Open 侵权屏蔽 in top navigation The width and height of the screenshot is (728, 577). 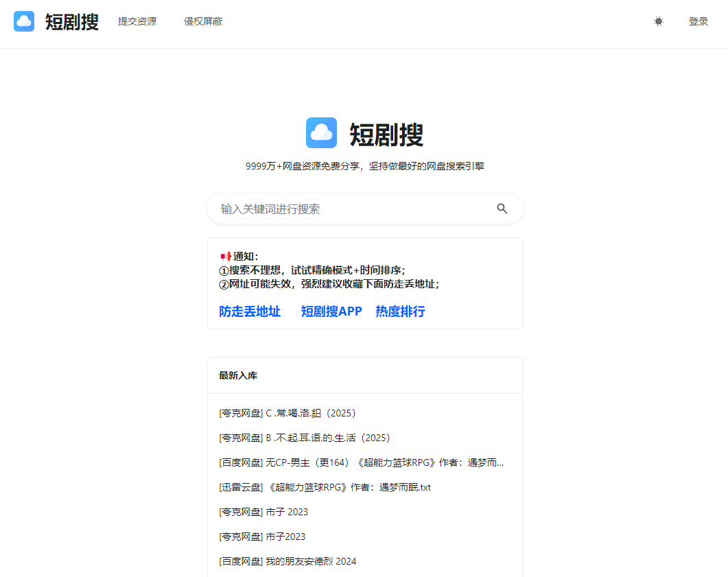click(203, 21)
